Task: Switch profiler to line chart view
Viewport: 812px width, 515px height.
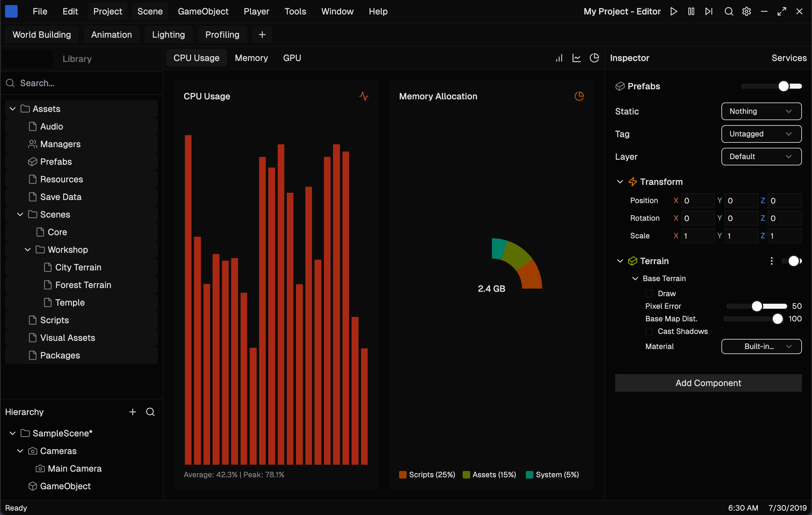Action: [577, 58]
